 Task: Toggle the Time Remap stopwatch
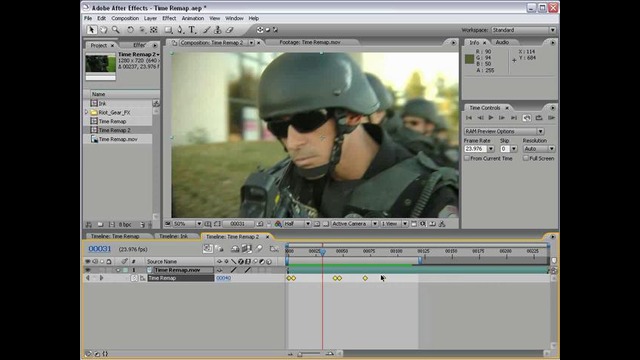click(x=134, y=278)
